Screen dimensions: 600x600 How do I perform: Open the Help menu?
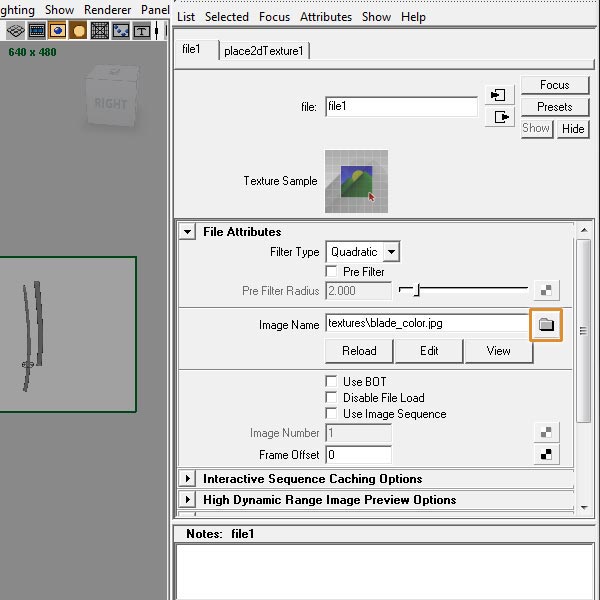[413, 17]
